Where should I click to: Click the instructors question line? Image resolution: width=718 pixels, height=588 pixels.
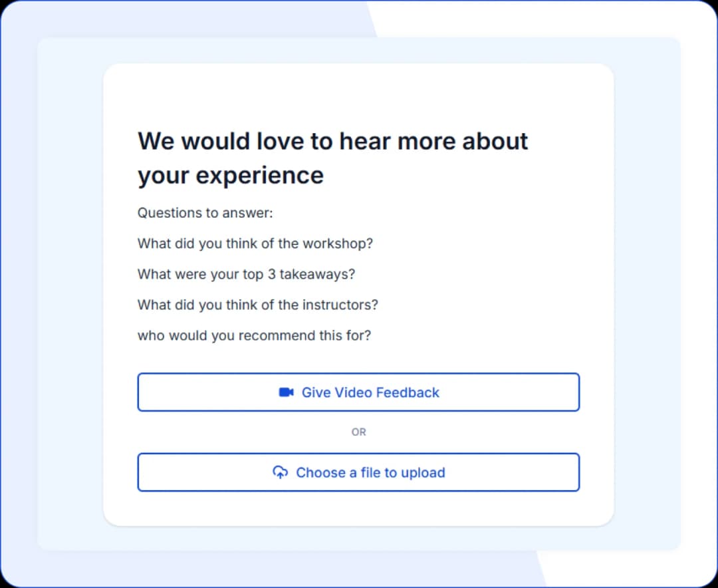258,305
